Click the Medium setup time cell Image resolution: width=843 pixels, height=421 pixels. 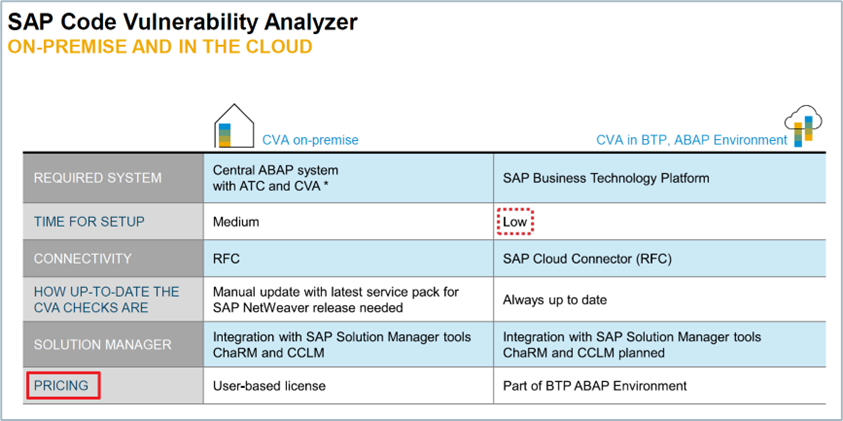[x=236, y=222]
